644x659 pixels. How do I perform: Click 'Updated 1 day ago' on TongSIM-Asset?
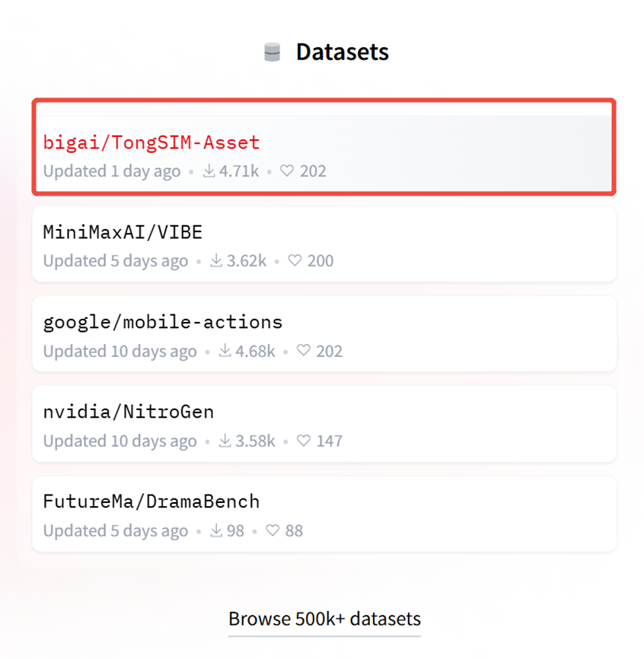112,171
